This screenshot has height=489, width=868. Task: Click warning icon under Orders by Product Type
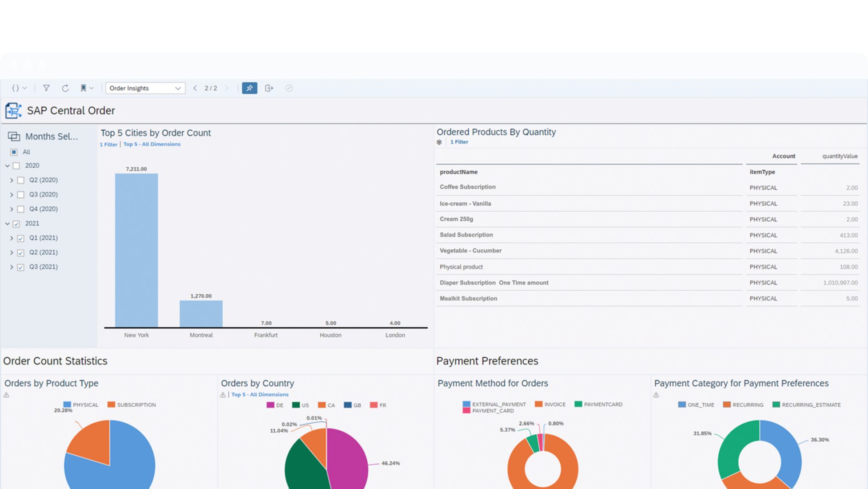coord(6,395)
